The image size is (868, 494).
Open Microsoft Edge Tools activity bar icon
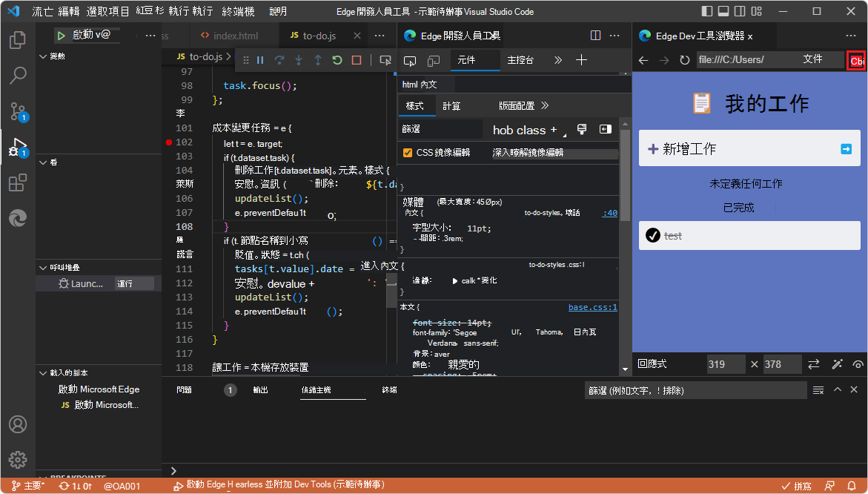tap(18, 218)
